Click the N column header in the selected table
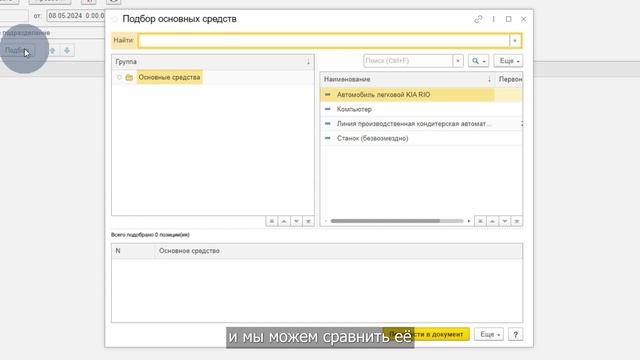Screen dimensions: 640x360 coord(133,251)
